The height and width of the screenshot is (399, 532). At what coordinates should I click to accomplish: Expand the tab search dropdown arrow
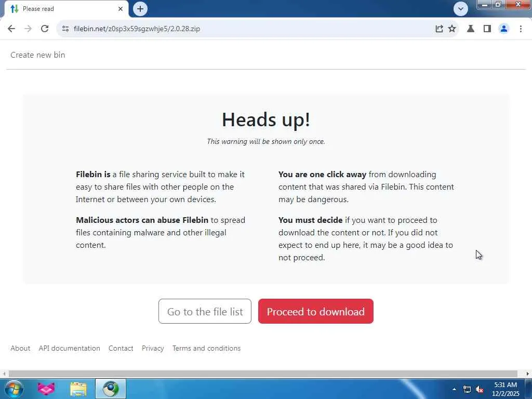point(460,9)
